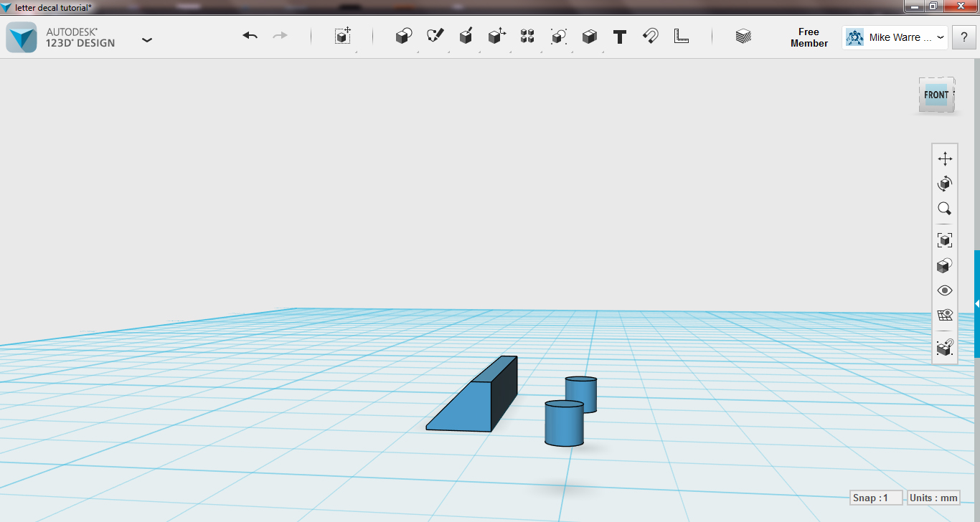Click the Redo arrow

pyautogui.click(x=280, y=36)
